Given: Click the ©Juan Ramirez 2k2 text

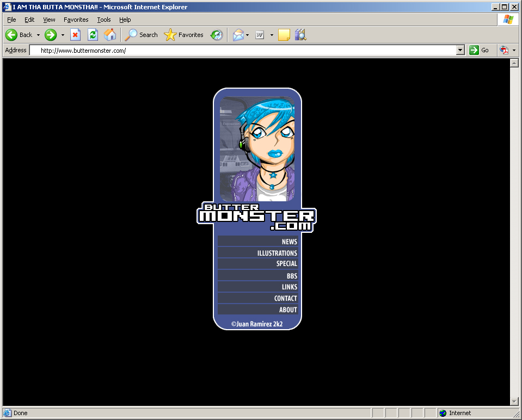Looking at the screenshot, I should [257, 324].
